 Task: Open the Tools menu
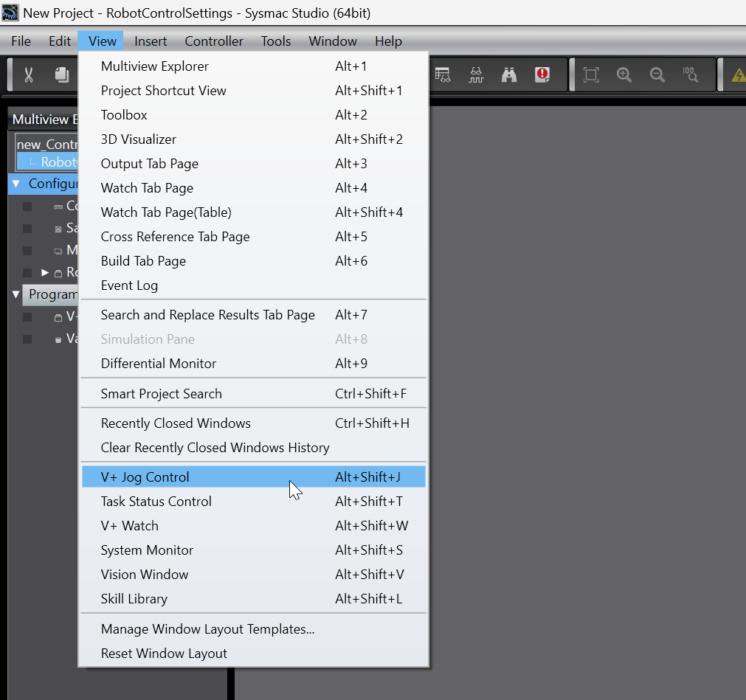click(275, 41)
